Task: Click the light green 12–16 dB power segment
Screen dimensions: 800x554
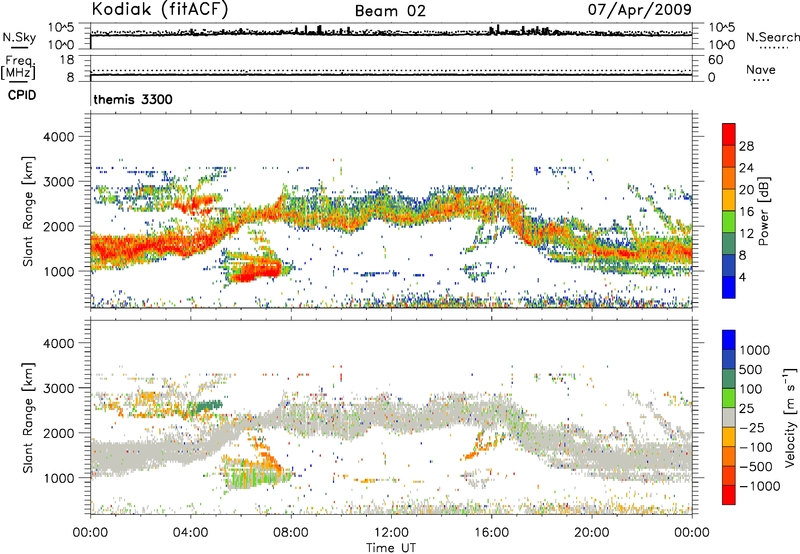Action: [729, 221]
